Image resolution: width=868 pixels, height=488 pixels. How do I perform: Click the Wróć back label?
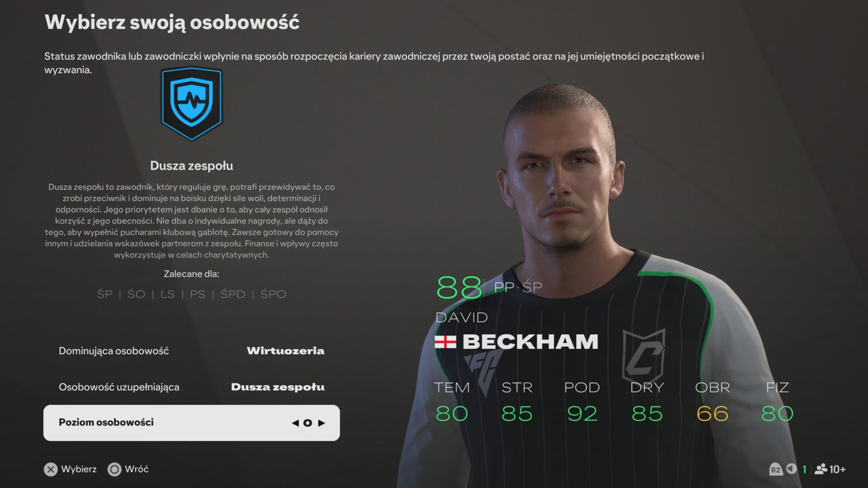(x=137, y=469)
